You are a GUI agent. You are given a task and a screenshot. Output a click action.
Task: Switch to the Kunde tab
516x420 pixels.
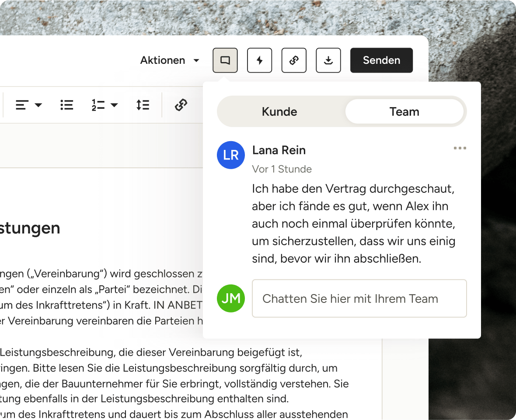279,111
